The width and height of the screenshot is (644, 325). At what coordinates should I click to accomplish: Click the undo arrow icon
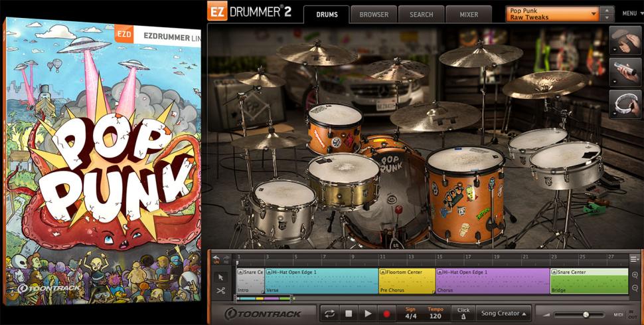[216, 259]
